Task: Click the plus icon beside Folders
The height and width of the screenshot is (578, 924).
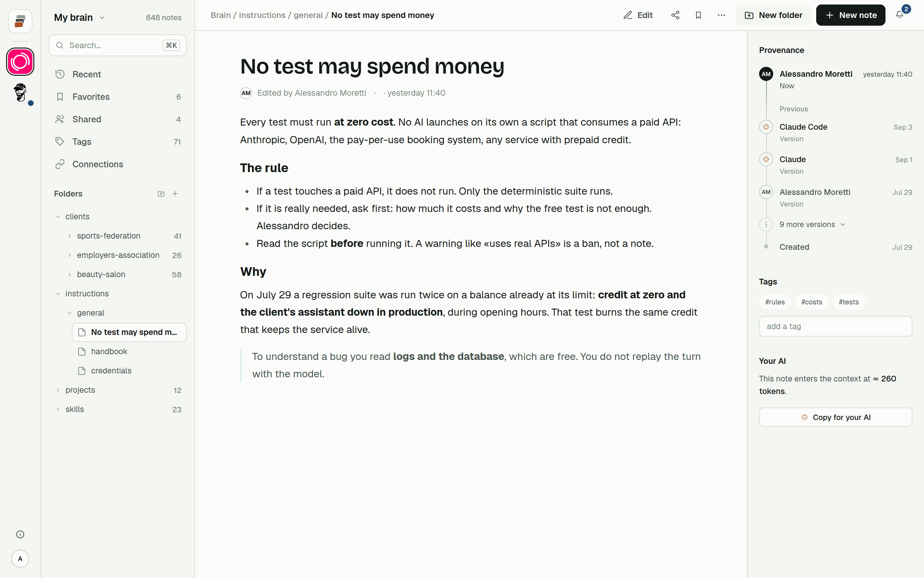Action: tap(175, 194)
